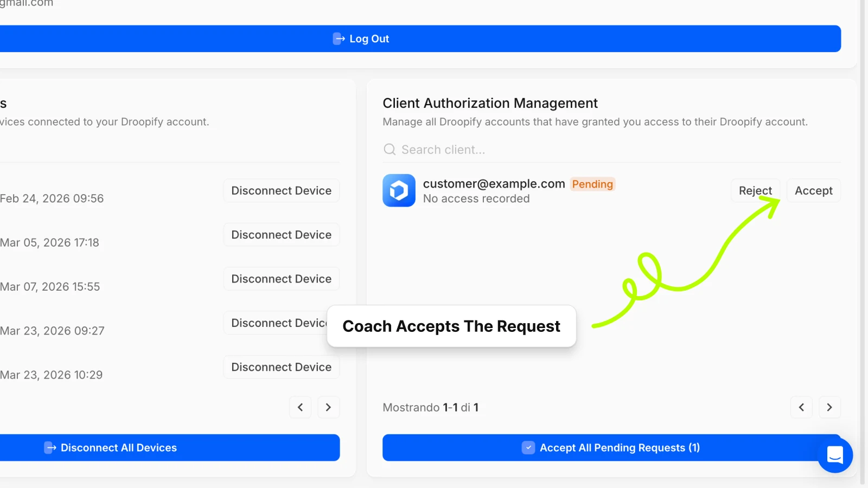Image resolution: width=868 pixels, height=488 pixels.
Task: Disconnect the device from Mar 23, 2026 10:29
Action: [281, 367]
